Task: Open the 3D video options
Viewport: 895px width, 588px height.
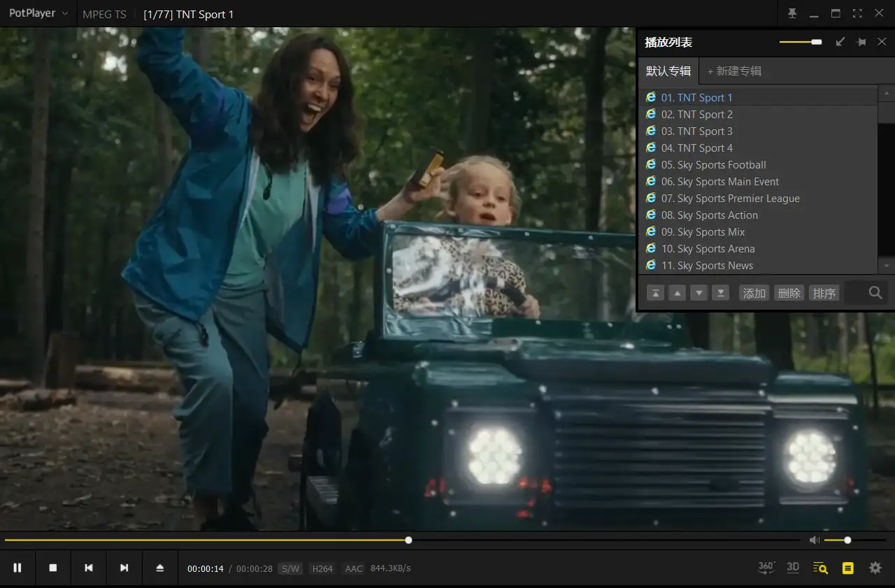Action: (793, 568)
